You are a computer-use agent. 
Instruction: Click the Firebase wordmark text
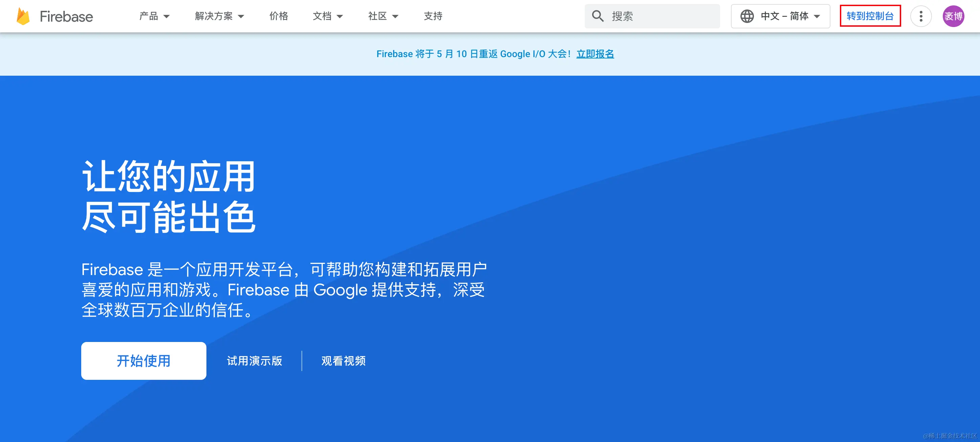pyautogui.click(x=66, y=16)
